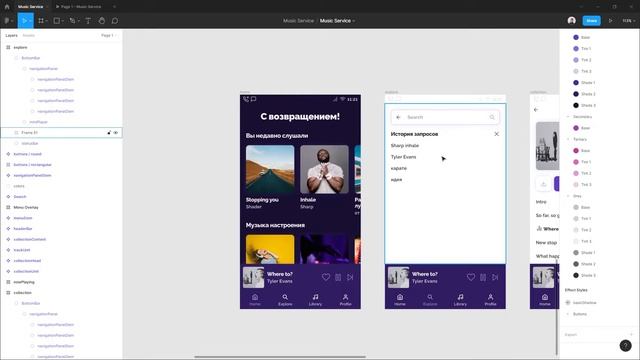Click X next to История запросов
Image resolution: width=640 pixels, height=360 pixels.
click(496, 134)
